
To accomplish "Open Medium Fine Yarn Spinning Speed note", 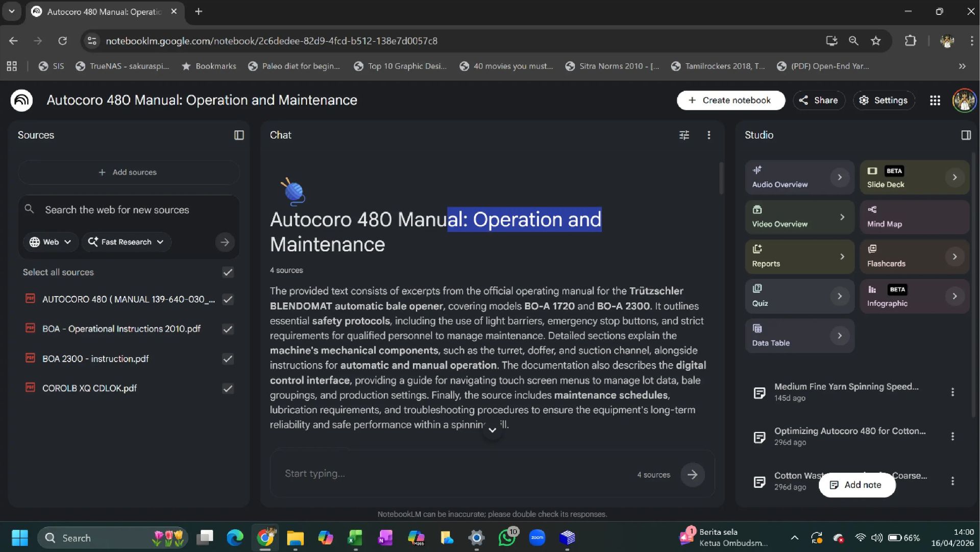I will [x=846, y=392].
